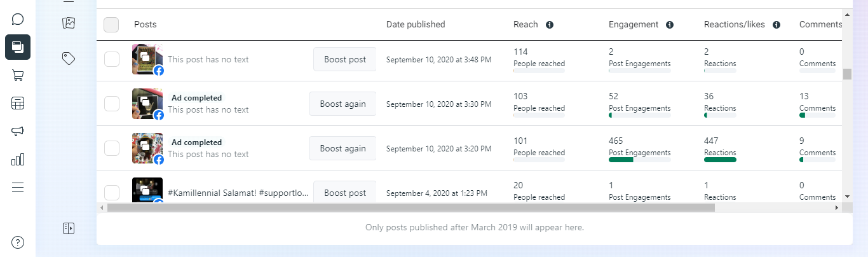
Task: Click the Posts icon in the sidebar
Action: click(18, 47)
